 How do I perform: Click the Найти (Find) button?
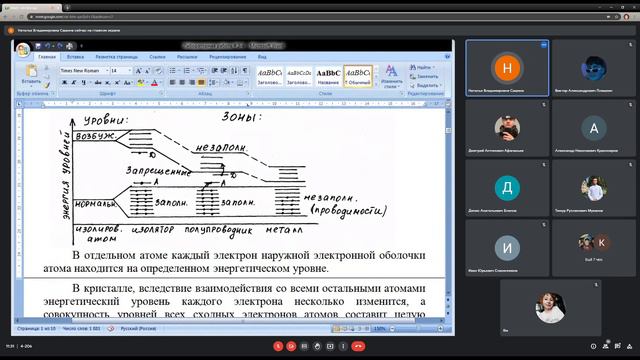(x=422, y=67)
